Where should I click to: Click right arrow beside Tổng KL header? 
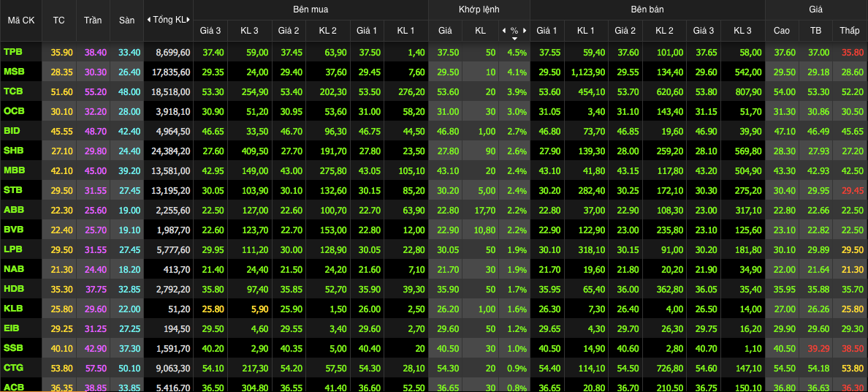(x=190, y=20)
